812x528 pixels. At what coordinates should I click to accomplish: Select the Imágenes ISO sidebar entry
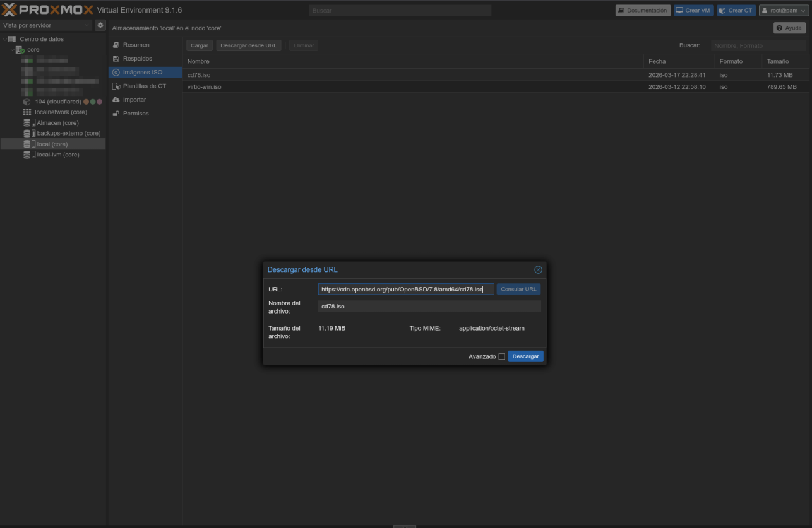click(x=141, y=72)
